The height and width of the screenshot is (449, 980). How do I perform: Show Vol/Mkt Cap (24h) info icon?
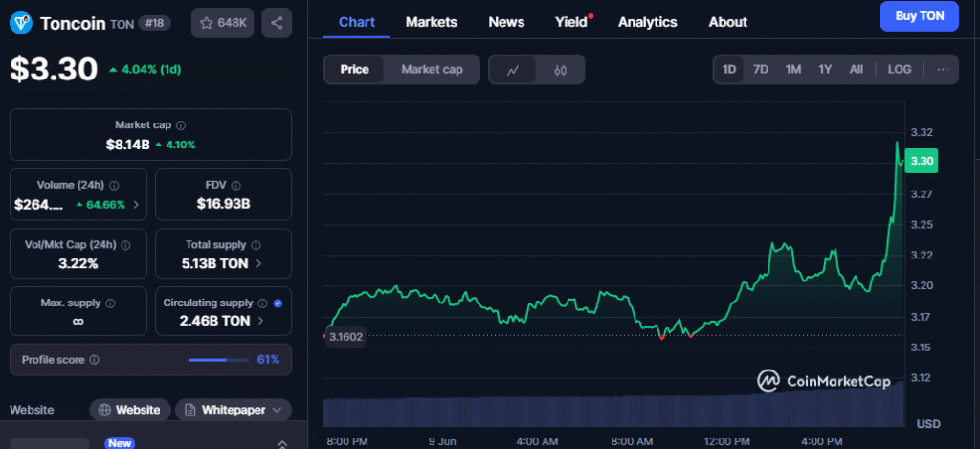pos(125,245)
